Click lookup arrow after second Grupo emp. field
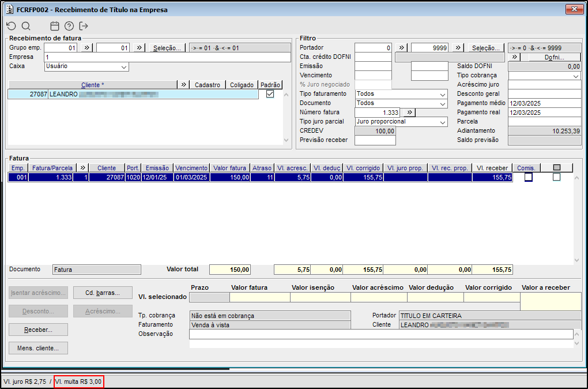 coord(139,48)
